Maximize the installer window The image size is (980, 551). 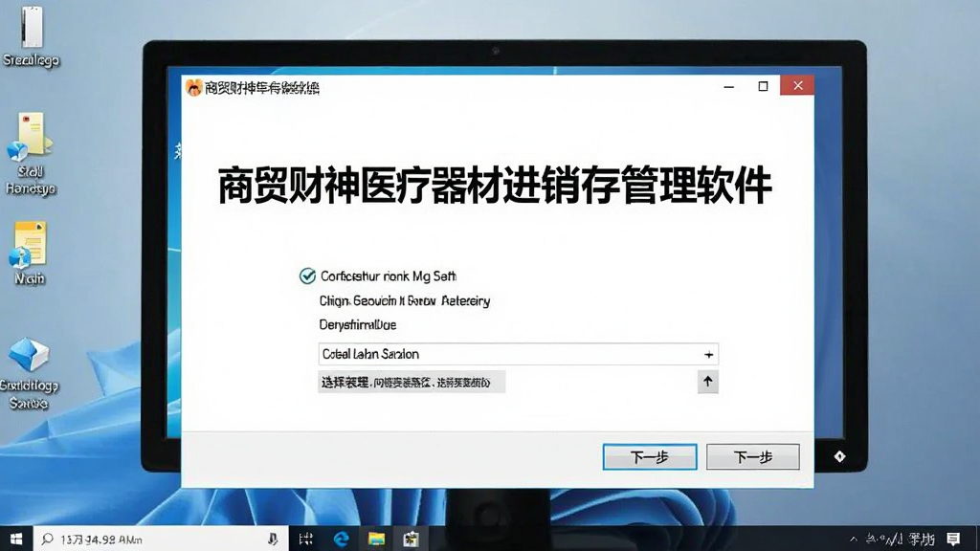coord(763,86)
